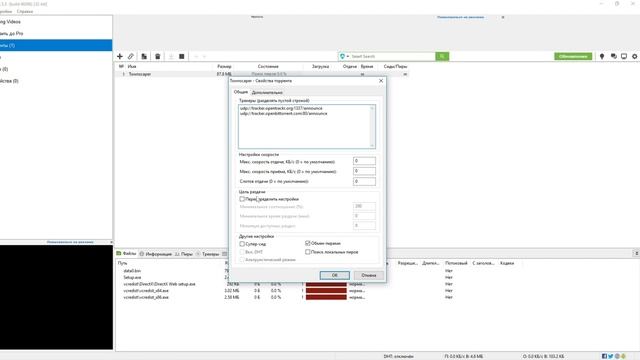Click the green upgrade button in toolbar
This screenshot has width=640, height=360.
pyautogui.click(x=573, y=56)
